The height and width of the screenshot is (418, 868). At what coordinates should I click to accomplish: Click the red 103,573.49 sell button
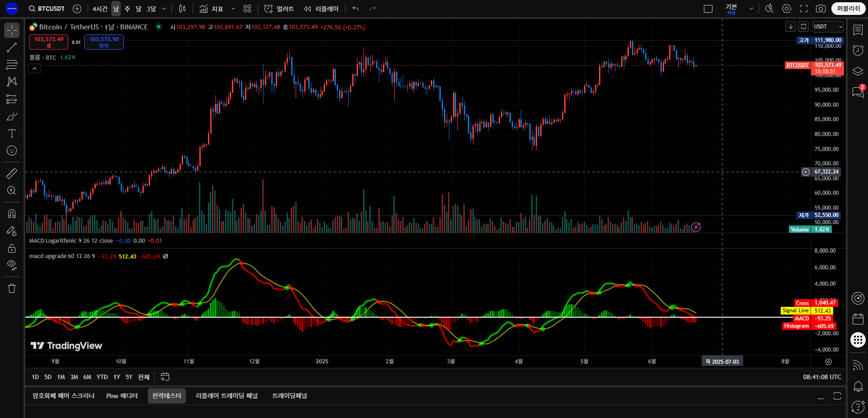click(x=49, y=42)
